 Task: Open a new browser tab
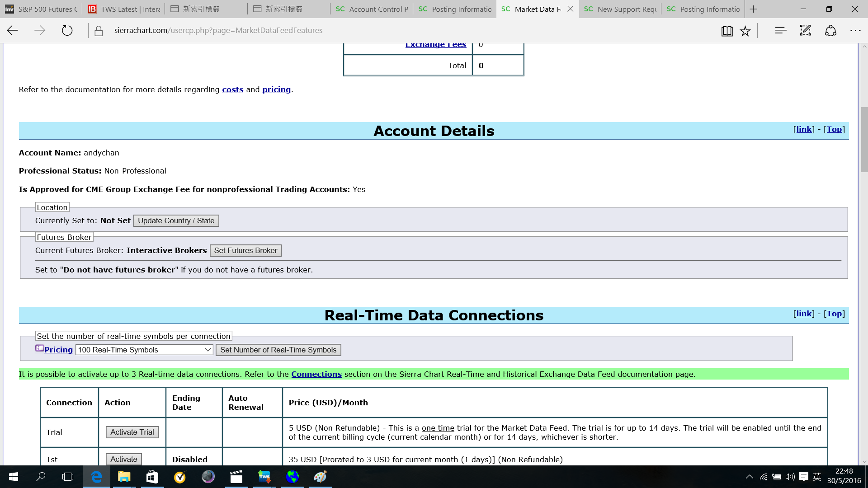[x=753, y=9]
